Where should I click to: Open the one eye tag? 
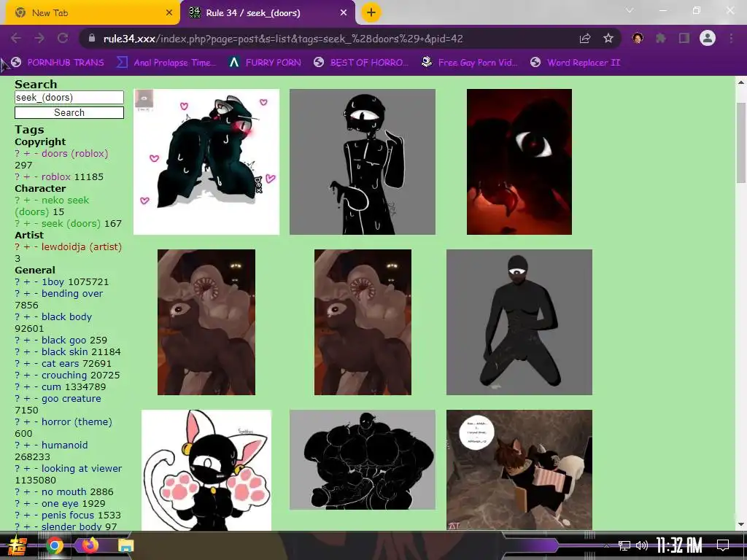click(x=61, y=503)
